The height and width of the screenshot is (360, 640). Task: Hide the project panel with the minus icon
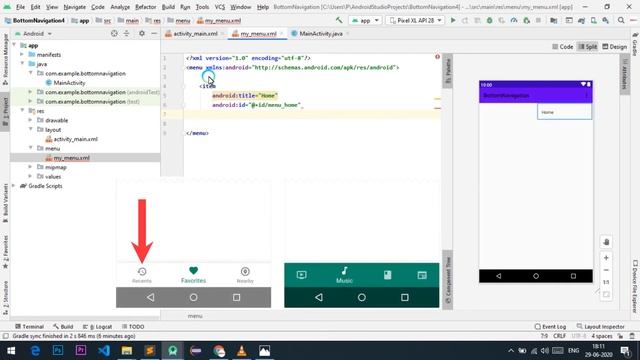pos(154,33)
